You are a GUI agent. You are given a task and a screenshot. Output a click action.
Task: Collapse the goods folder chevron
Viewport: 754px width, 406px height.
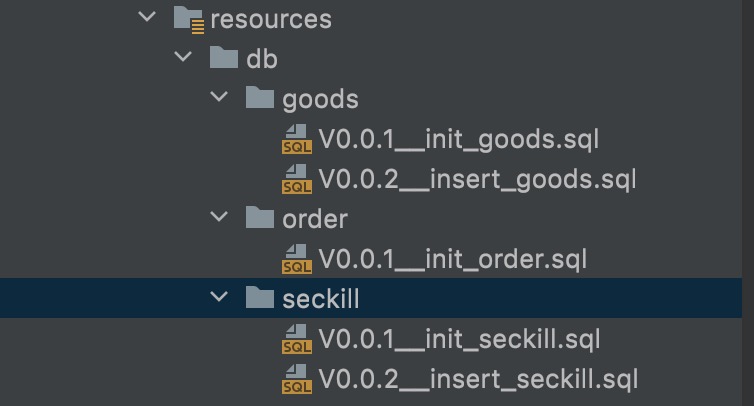219,97
